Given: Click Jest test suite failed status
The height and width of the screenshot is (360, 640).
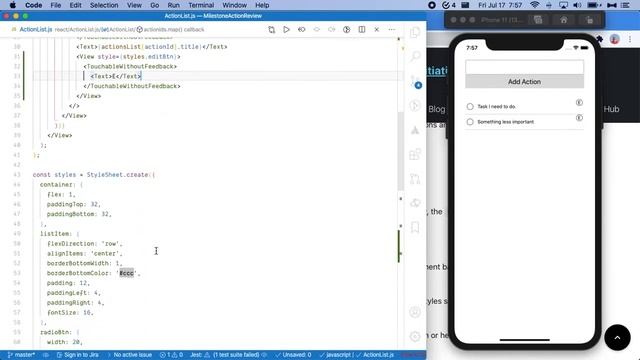Looking at the screenshot, I should pyautogui.click(x=229, y=355).
